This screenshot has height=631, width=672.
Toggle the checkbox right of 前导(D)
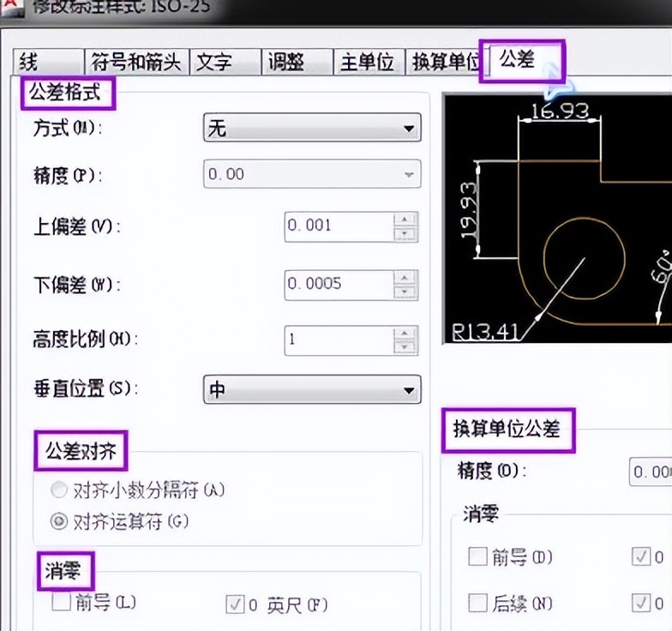[x=641, y=556]
